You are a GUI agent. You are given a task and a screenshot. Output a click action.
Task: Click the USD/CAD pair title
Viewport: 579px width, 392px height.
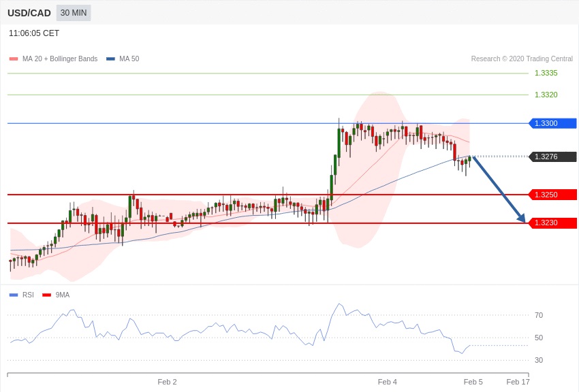point(29,13)
